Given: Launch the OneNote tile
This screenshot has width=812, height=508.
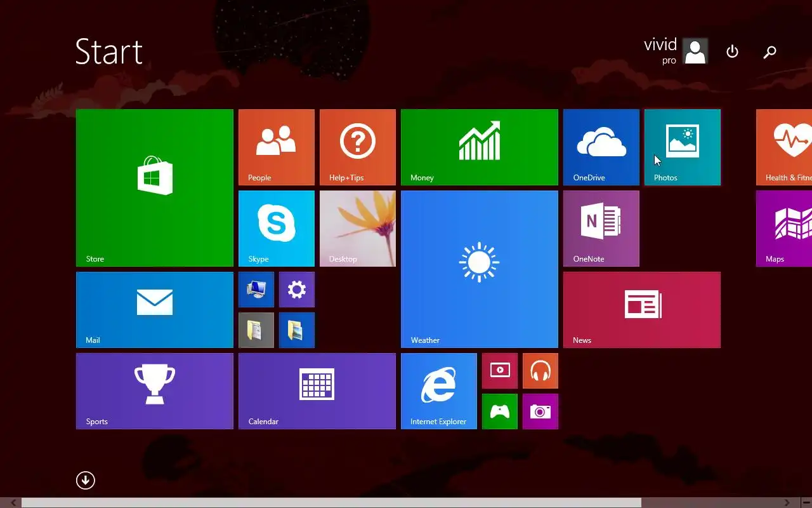Looking at the screenshot, I should point(601,229).
